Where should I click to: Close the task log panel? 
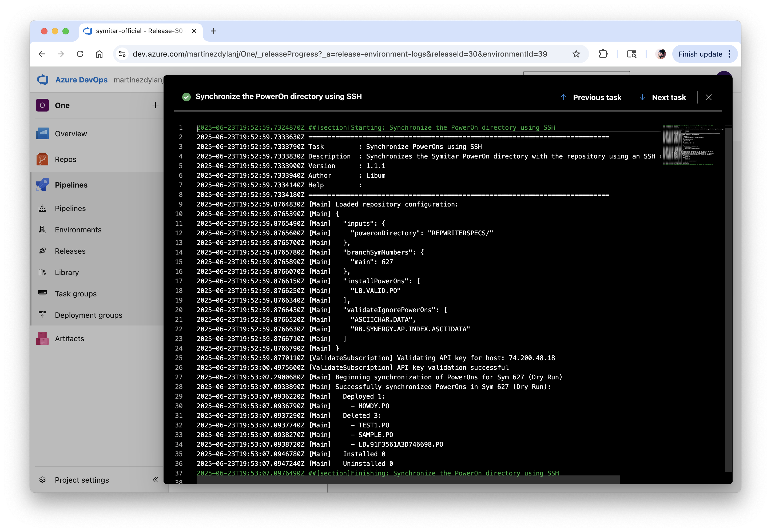pos(709,97)
